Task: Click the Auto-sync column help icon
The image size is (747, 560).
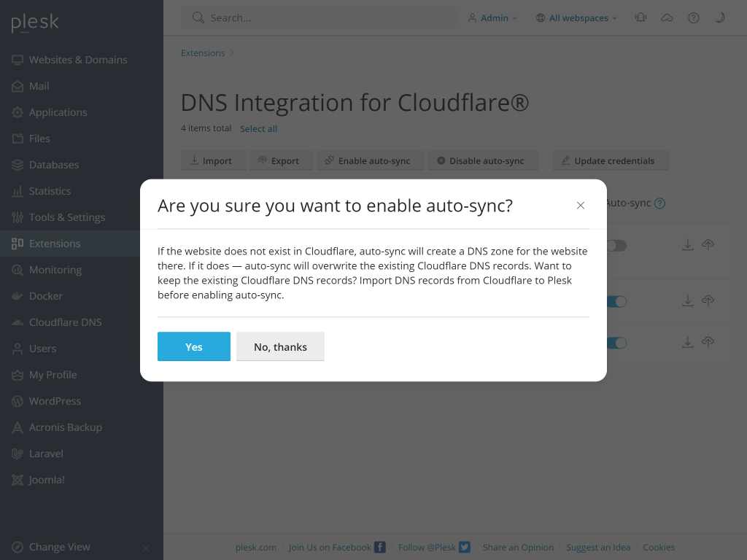Action: pos(660,203)
